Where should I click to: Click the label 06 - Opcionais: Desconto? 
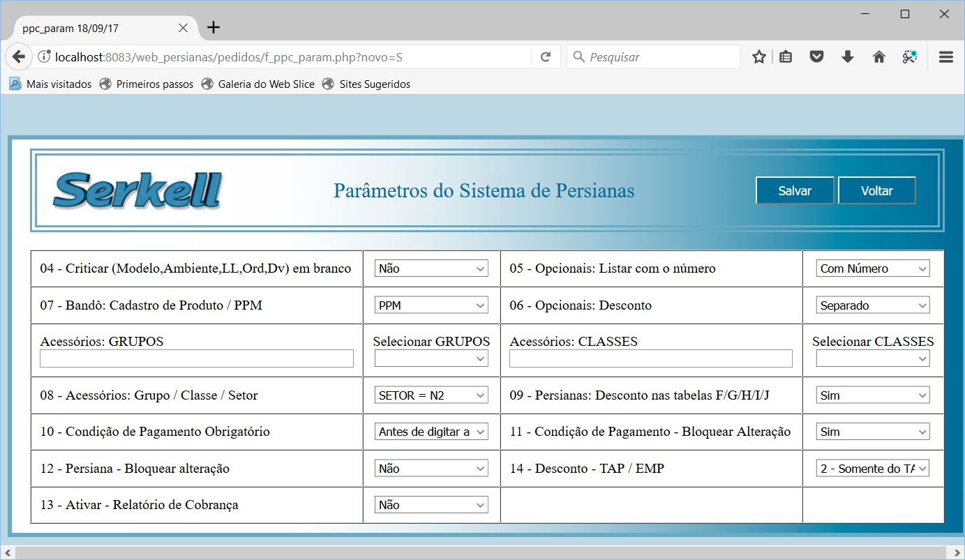[x=581, y=305]
